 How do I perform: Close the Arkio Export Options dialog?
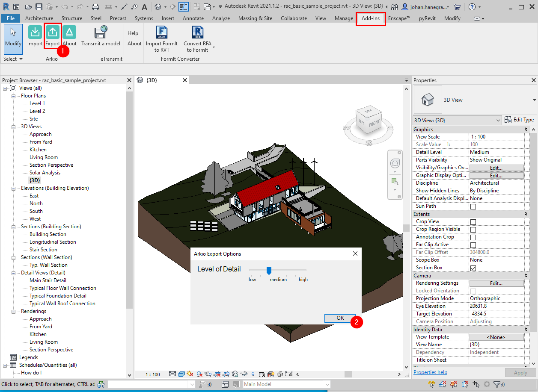[x=355, y=253]
